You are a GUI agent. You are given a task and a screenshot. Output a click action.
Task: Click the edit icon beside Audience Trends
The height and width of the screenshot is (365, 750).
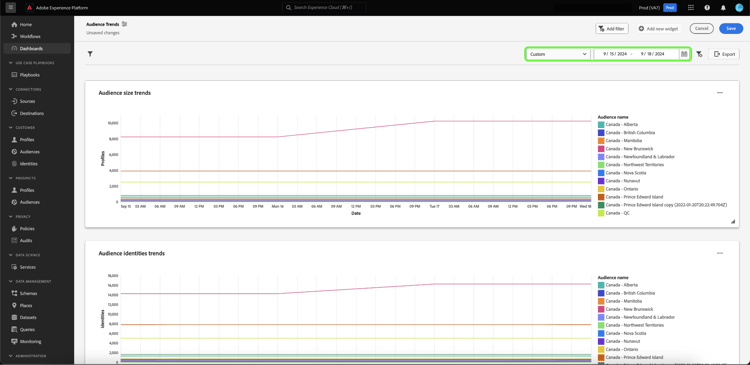(x=124, y=24)
